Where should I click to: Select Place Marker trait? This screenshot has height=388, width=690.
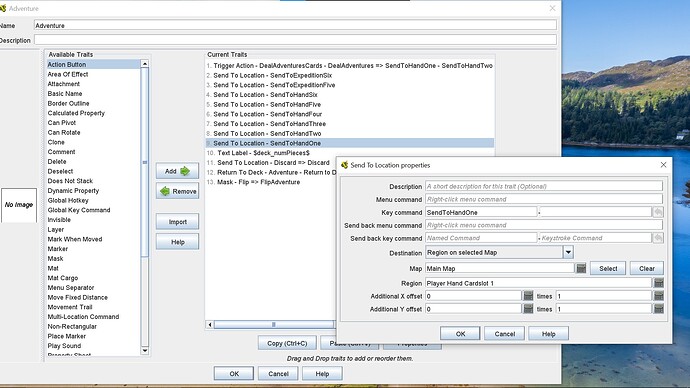coord(66,336)
